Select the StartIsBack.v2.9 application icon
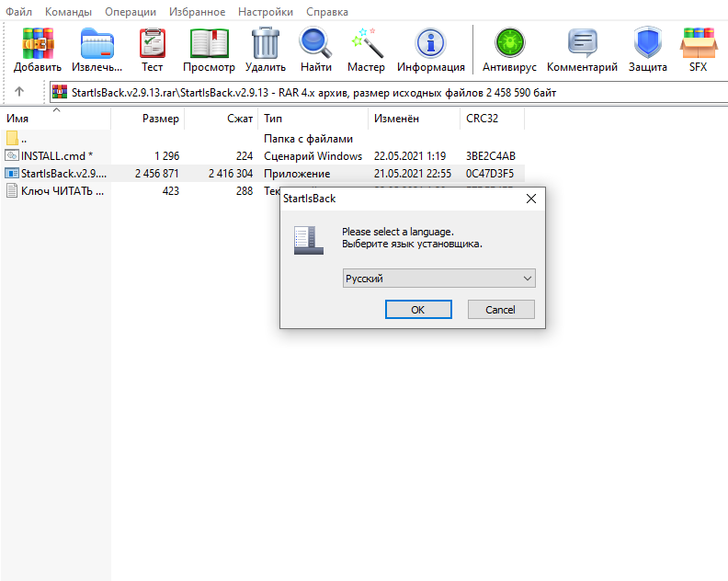 click(12, 173)
